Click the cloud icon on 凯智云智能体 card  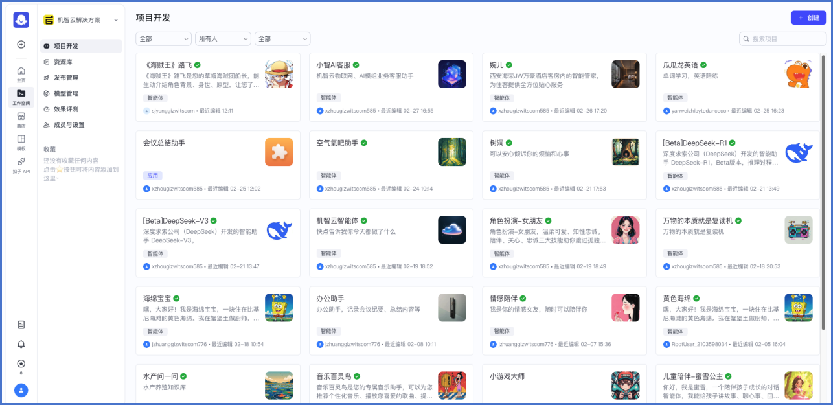[452, 230]
